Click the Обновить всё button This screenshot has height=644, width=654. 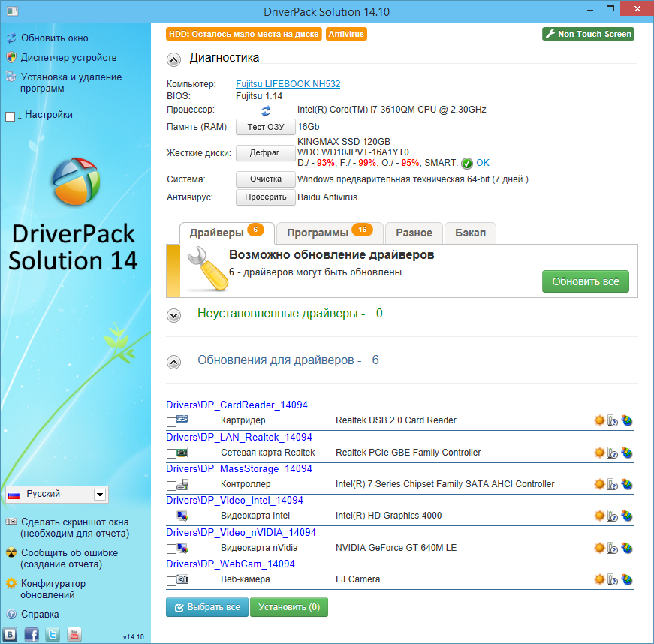585,281
